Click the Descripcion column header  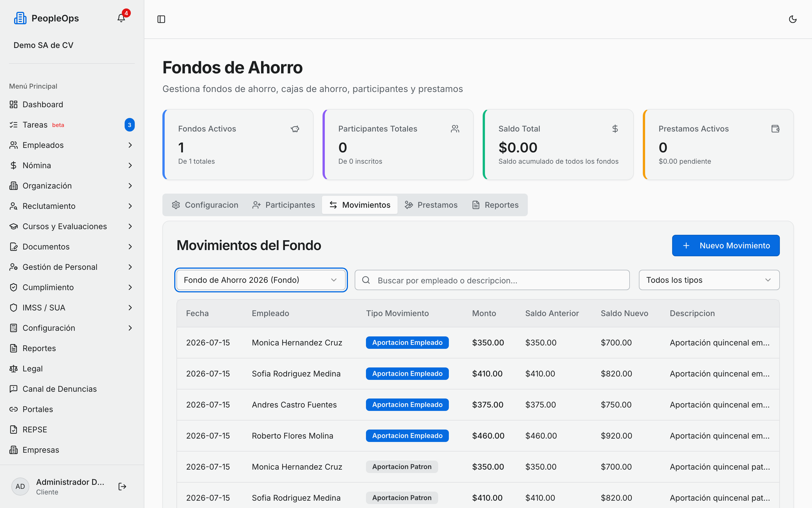692,313
